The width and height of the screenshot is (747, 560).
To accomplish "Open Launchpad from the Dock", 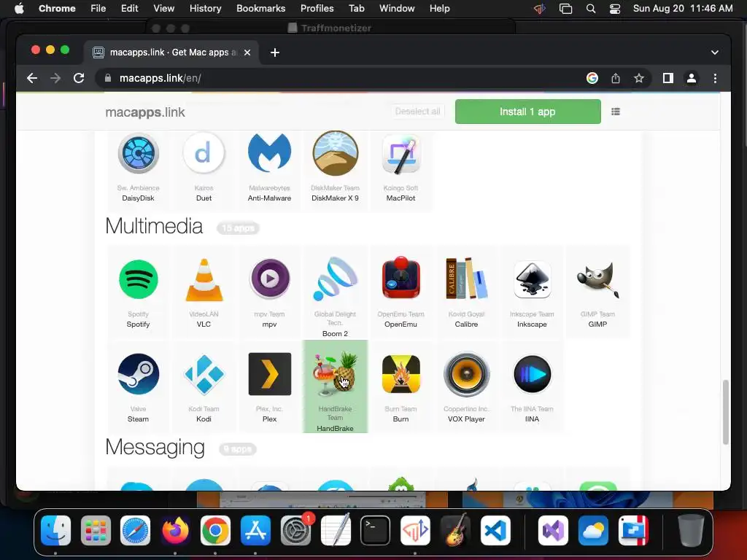I will coord(96,530).
